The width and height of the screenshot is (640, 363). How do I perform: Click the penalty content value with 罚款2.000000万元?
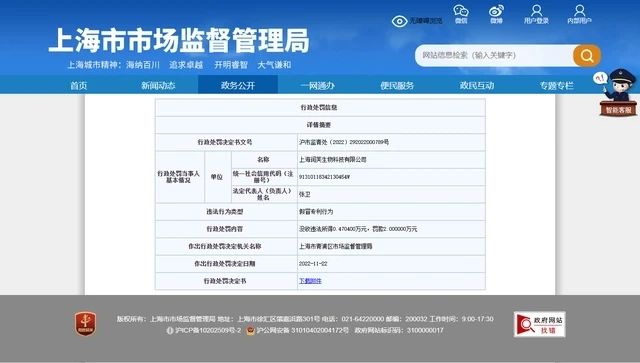pos(358,229)
